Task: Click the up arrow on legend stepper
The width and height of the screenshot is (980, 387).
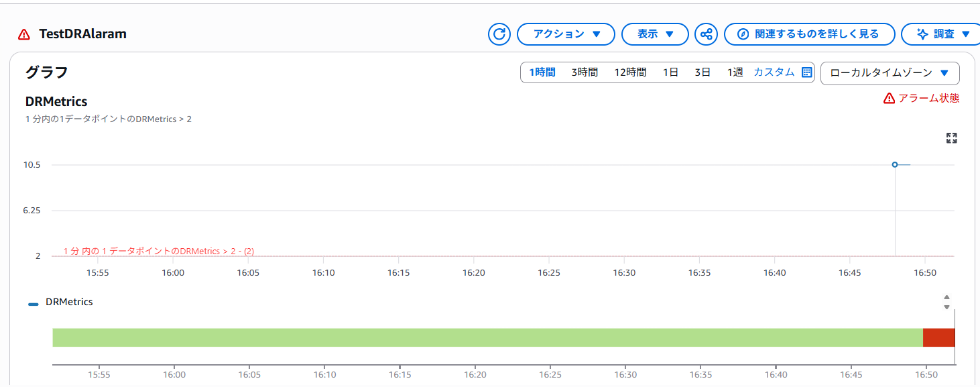Action: 946,297
